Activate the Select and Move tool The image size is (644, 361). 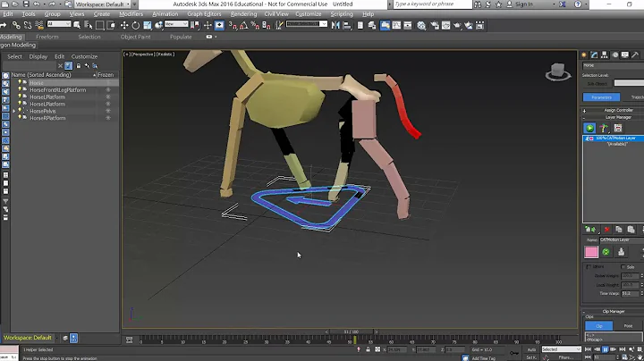(124, 25)
